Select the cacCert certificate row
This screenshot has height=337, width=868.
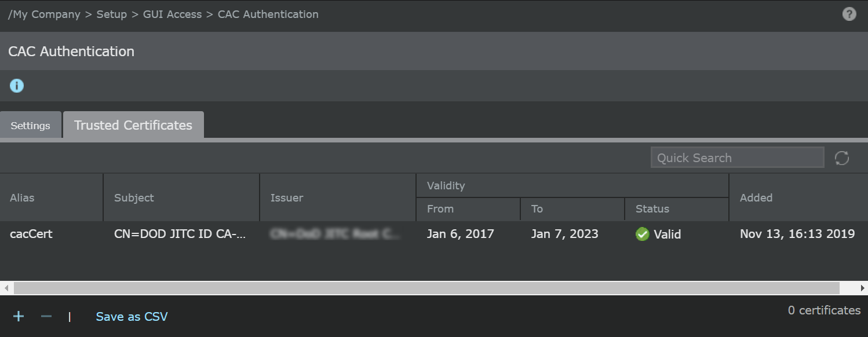coord(434,234)
